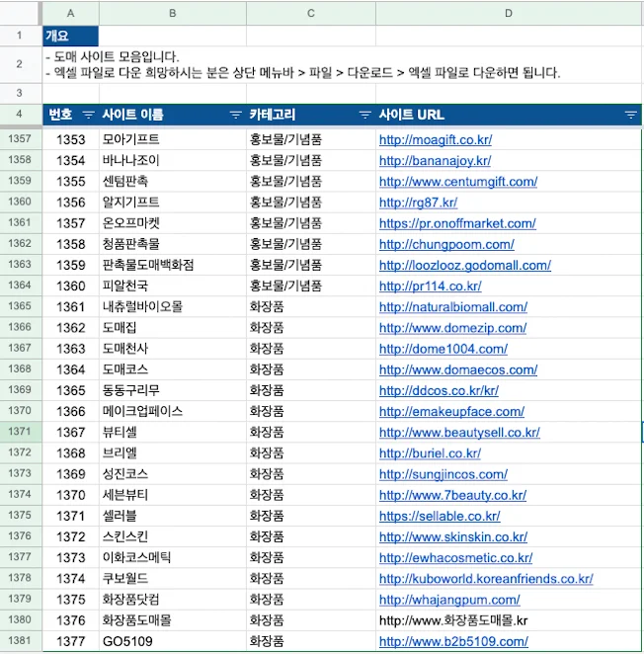Select the cell GO5109
Image resolution: width=644 pixels, height=654 pixels.
(x=173, y=641)
